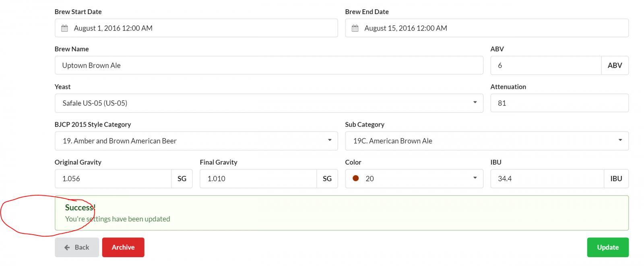Click the brown color dot swatch
Image resolution: width=644 pixels, height=266 pixels.
click(x=356, y=178)
